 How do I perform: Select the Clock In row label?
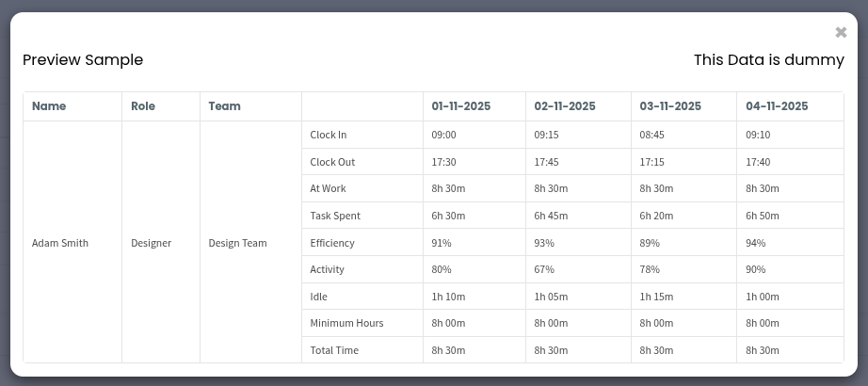tap(329, 136)
